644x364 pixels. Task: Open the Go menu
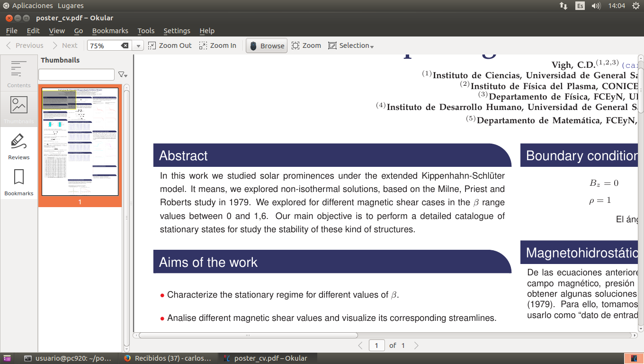coord(79,31)
